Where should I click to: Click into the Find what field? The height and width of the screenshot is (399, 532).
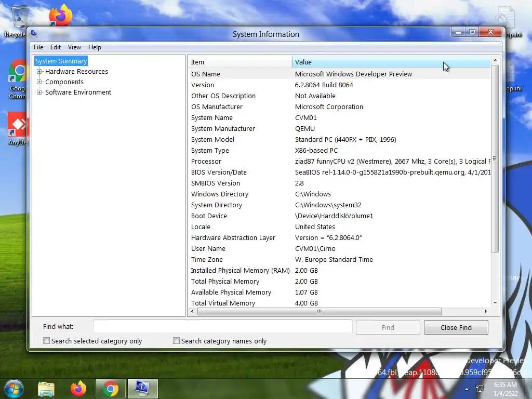[222, 327]
